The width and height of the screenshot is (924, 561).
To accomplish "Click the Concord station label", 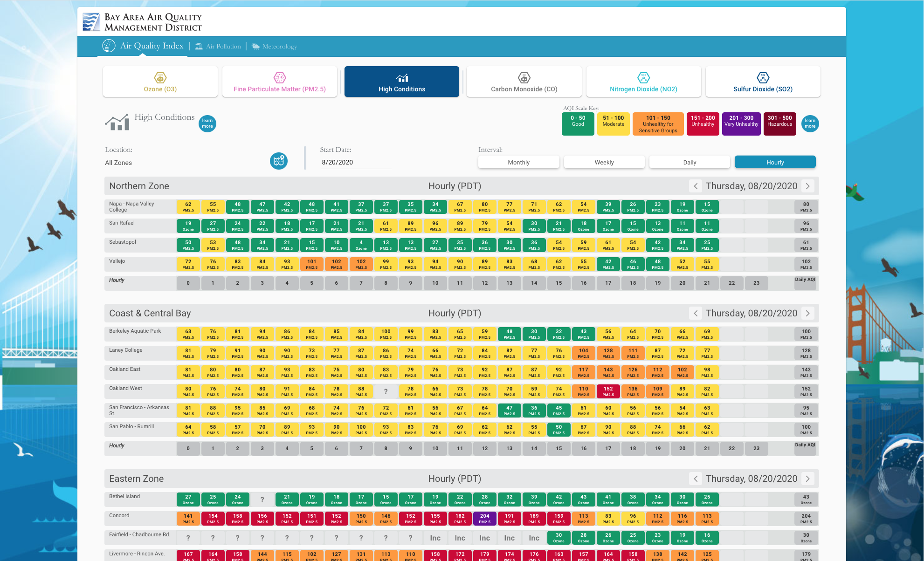I will coord(119,516).
